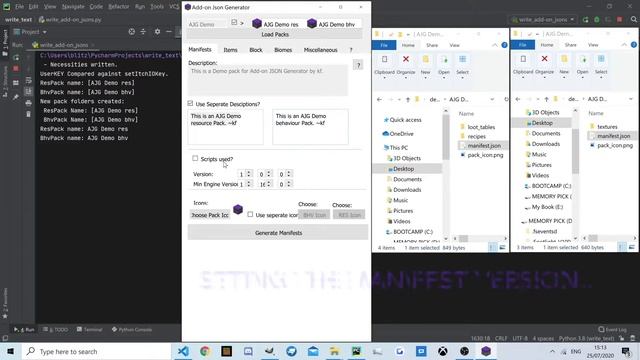The height and width of the screenshot is (360, 640).
Task: Click Explorer help icon in left window
Action: point(504,45)
